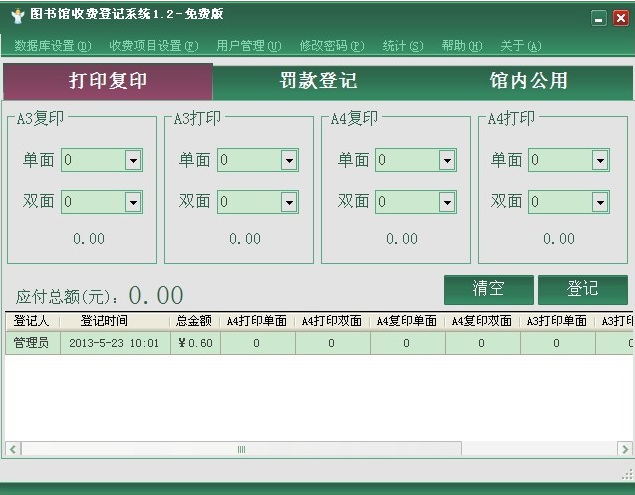Click the 清空 button
This screenshot has width=635, height=495.
(489, 290)
